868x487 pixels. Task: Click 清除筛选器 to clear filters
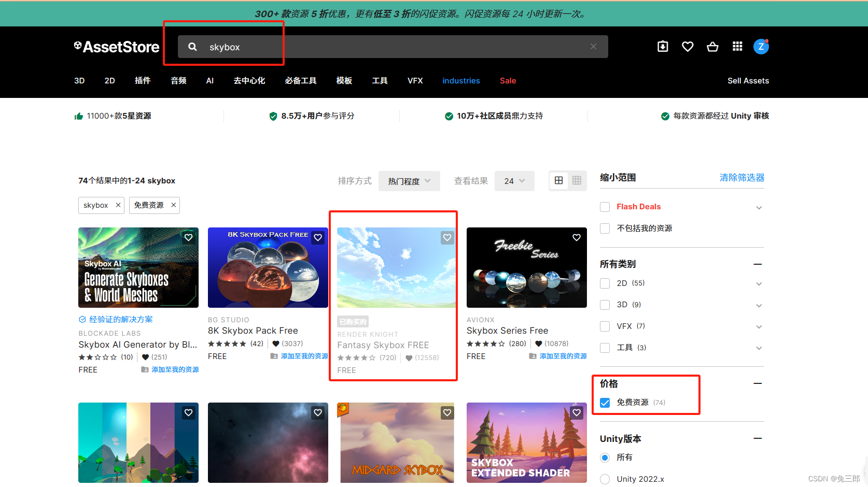coord(742,178)
